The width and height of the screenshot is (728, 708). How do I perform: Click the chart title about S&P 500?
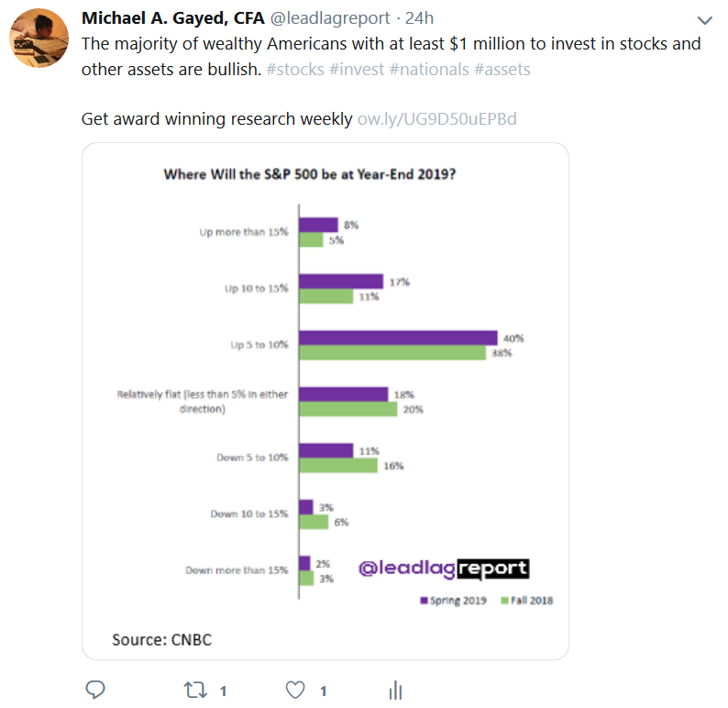coord(310,173)
